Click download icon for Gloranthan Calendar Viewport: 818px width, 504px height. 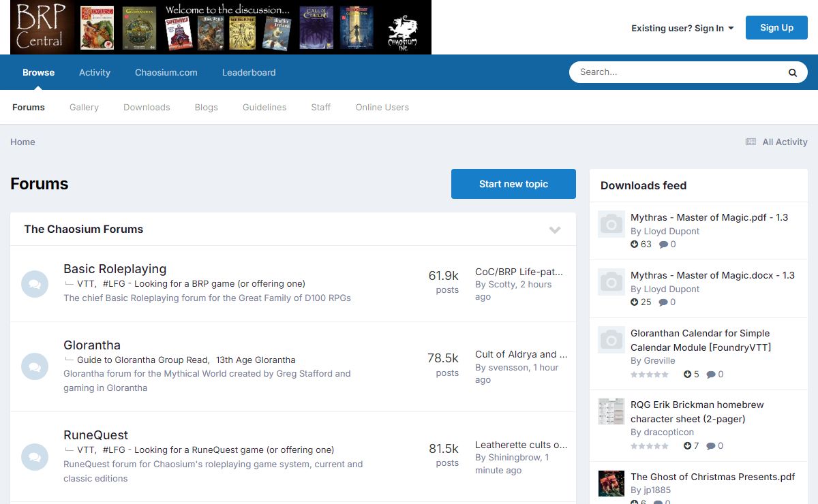click(x=687, y=374)
